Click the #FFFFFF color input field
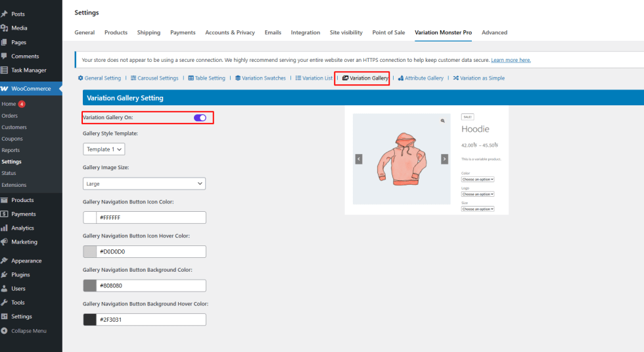Viewport: 644px width, 352px height. [x=151, y=218]
